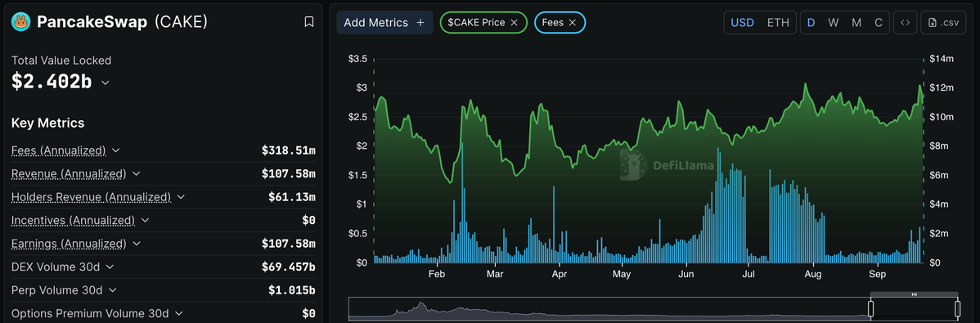Click the $2.402b TVL value
Image resolution: width=980 pixels, height=323 pixels.
(52, 82)
